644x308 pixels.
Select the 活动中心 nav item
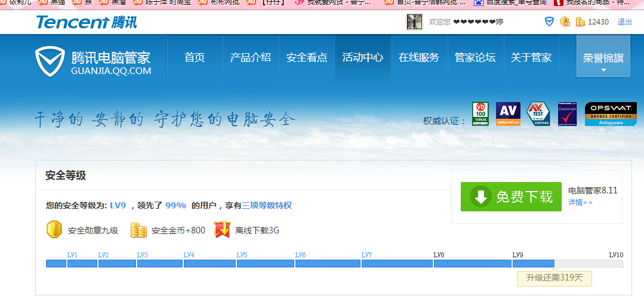(x=363, y=57)
